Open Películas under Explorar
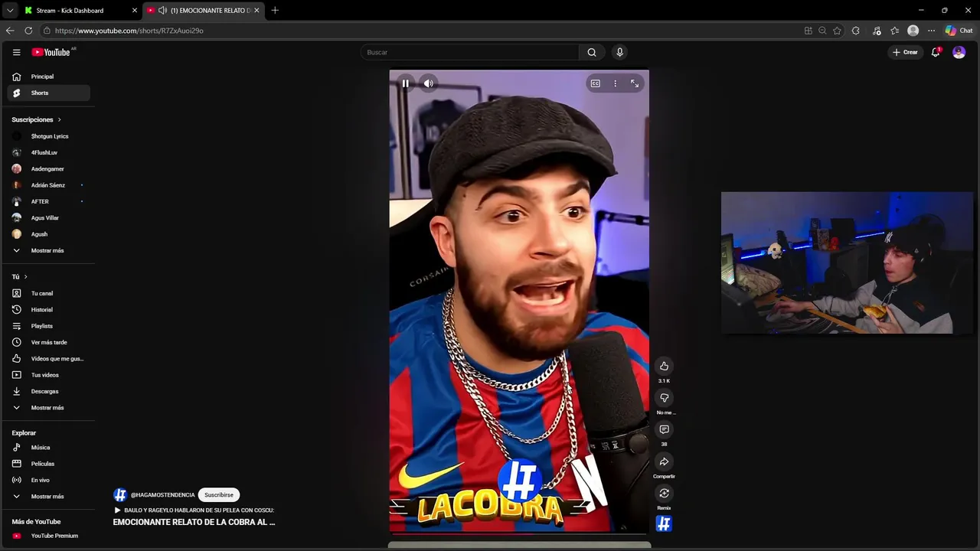 (49, 464)
